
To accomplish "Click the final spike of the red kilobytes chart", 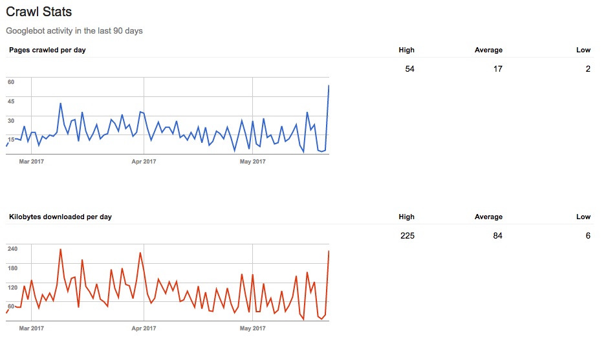I will [329, 252].
